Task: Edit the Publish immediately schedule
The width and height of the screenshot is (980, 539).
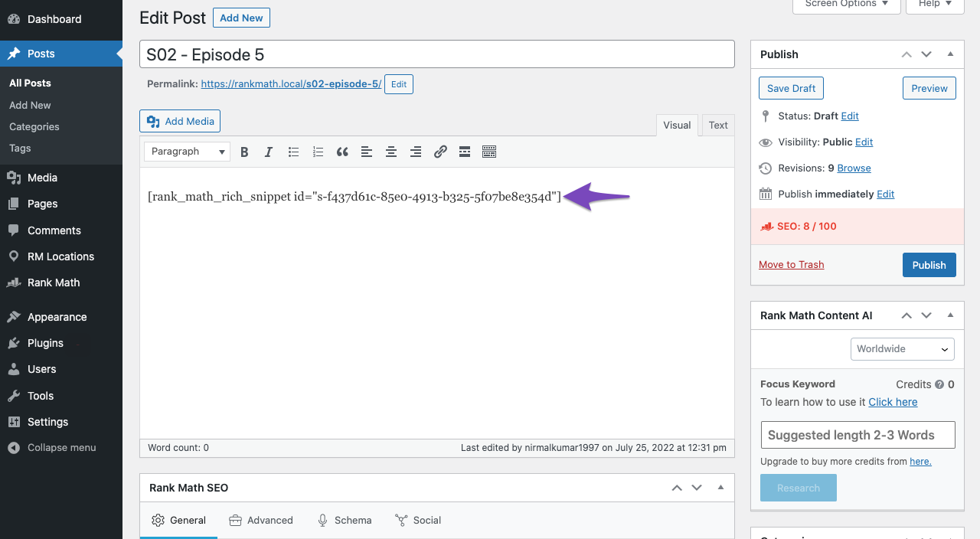Action: coord(886,194)
